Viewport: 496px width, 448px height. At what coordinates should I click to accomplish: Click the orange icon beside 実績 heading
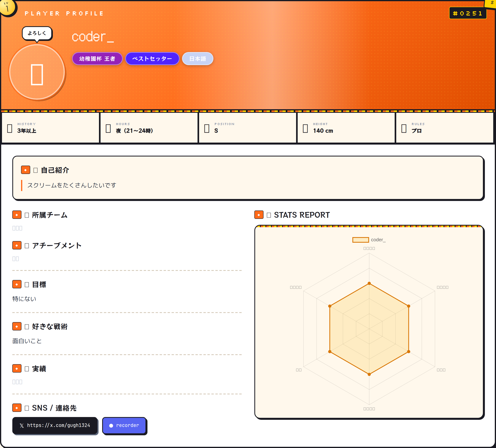click(17, 368)
